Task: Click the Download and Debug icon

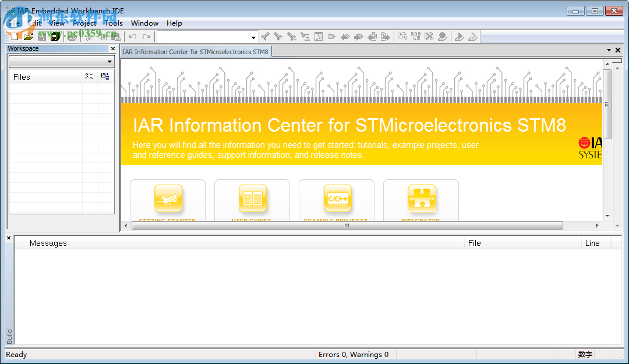Action: [x=460, y=36]
